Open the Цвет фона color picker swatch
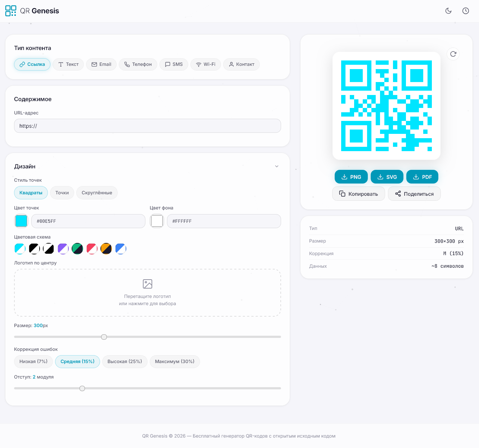The width and height of the screenshot is (479, 448). click(x=157, y=221)
